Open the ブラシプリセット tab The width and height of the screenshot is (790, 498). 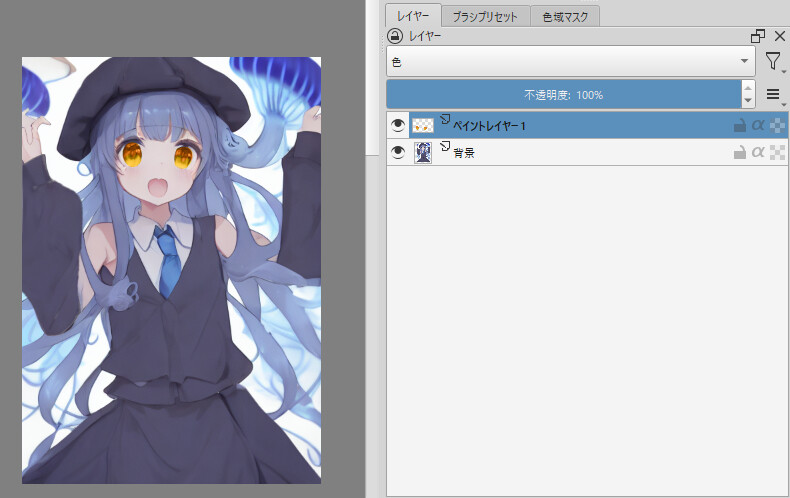coord(485,17)
